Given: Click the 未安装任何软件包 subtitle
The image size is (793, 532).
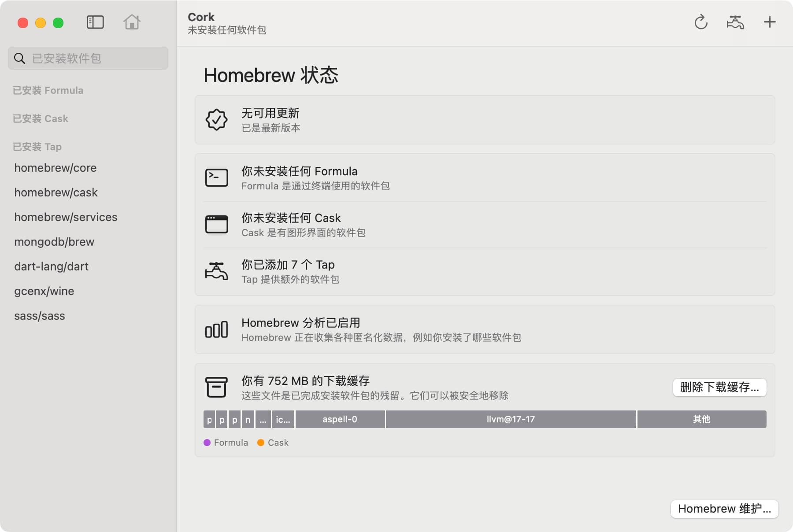Looking at the screenshot, I should coord(227,30).
